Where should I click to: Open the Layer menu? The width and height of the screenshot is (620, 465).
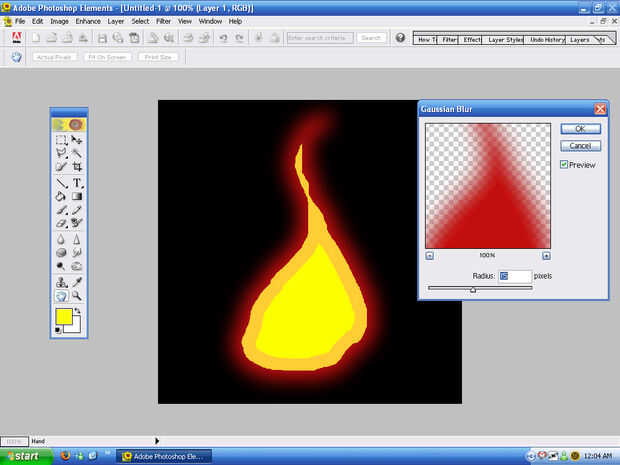[116, 21]
